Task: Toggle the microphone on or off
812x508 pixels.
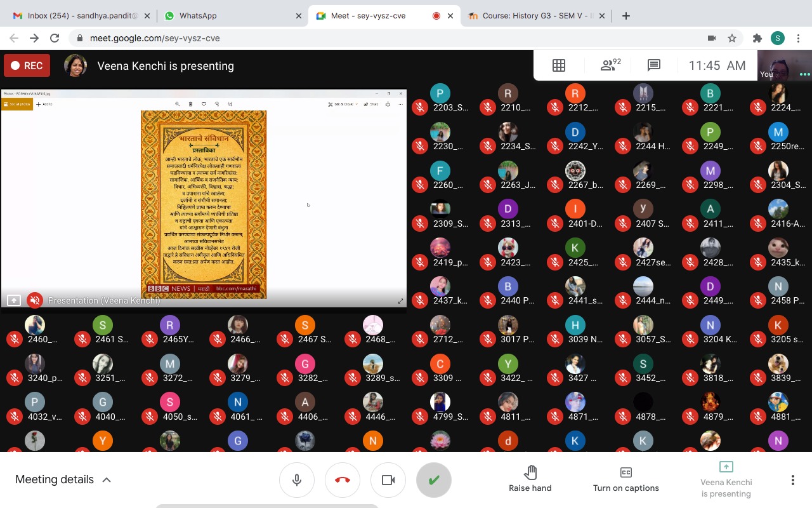Action: [x=296, y=480]
